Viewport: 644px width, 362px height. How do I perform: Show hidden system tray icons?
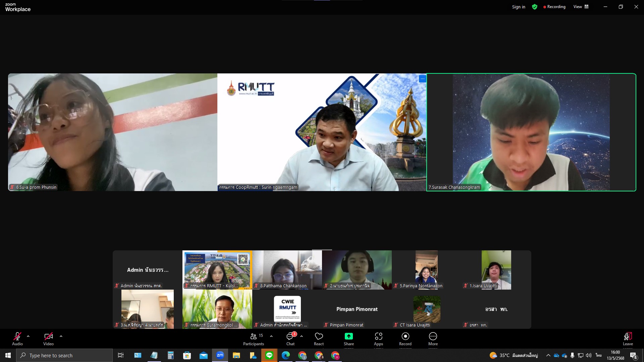[548, 355]
